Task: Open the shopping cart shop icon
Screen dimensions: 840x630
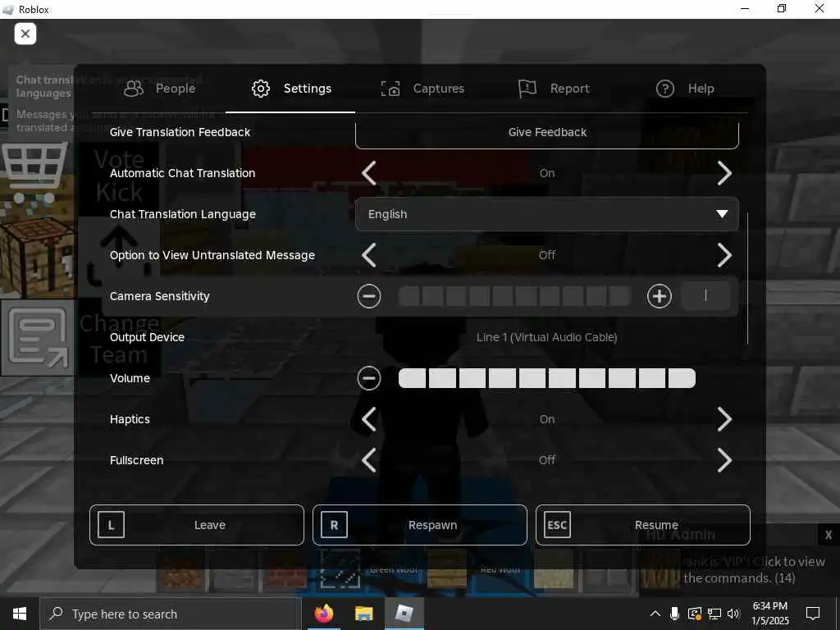Action: tap(34, 172)
